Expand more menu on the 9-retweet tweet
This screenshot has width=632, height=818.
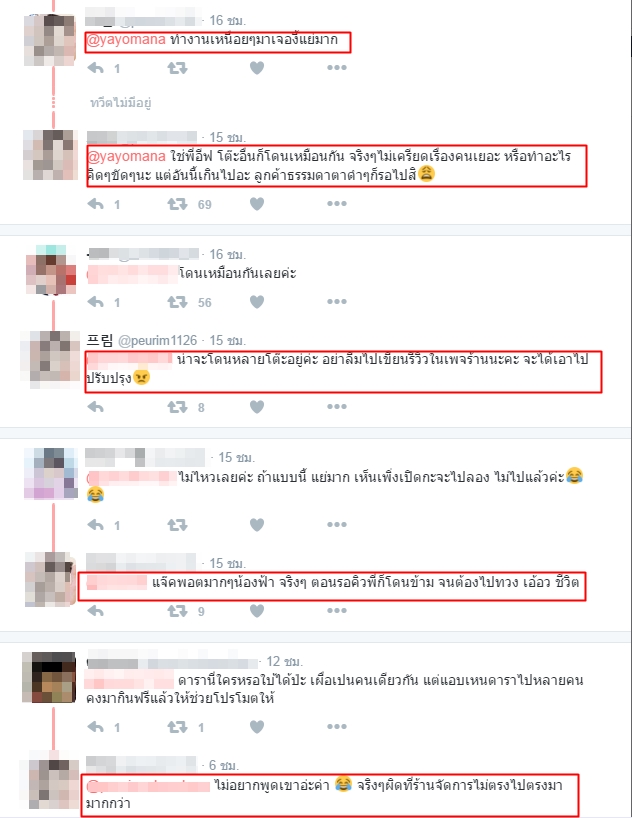pos(337,610)
